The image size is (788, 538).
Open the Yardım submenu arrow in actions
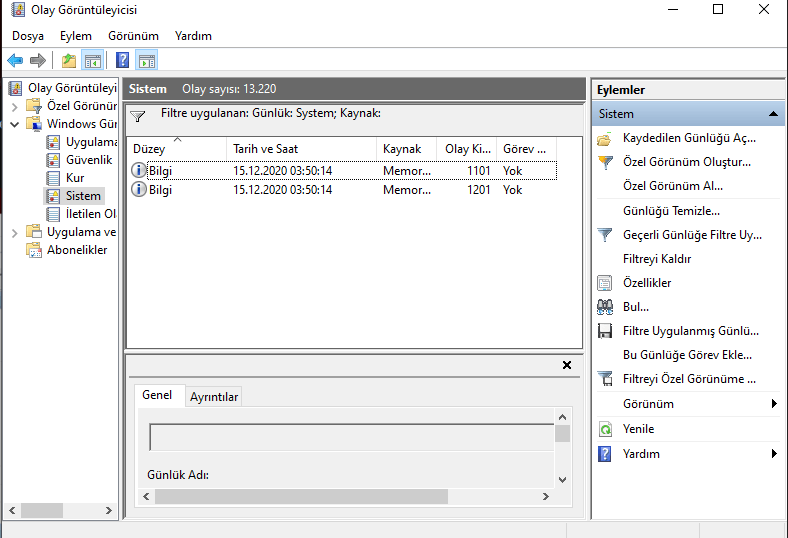774,454
